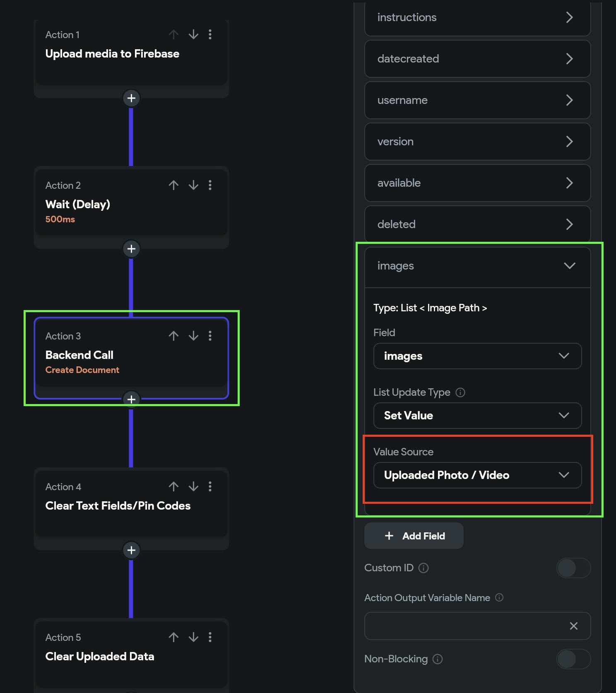Click the Add Field button
Screen dimensions: 616x693
(414, 536)
